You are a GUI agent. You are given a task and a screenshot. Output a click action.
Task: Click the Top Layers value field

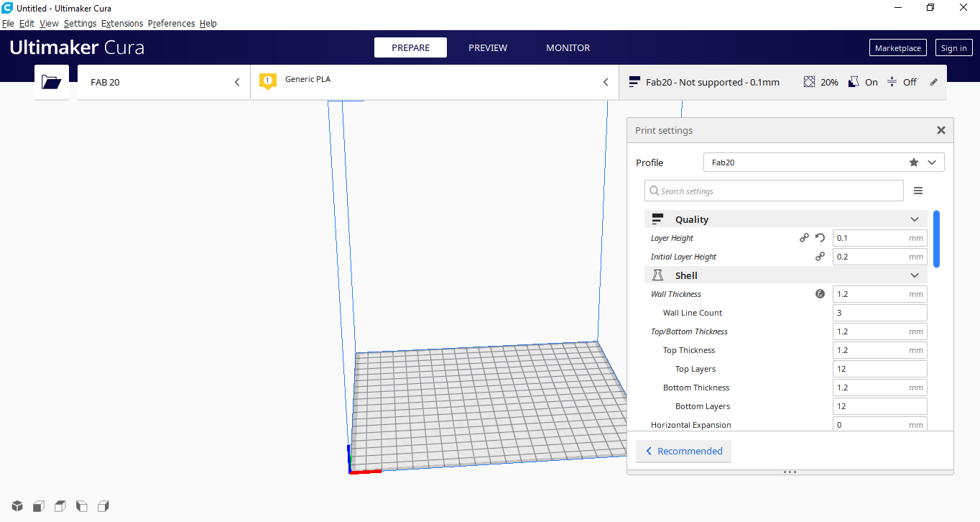pos(880,369)
